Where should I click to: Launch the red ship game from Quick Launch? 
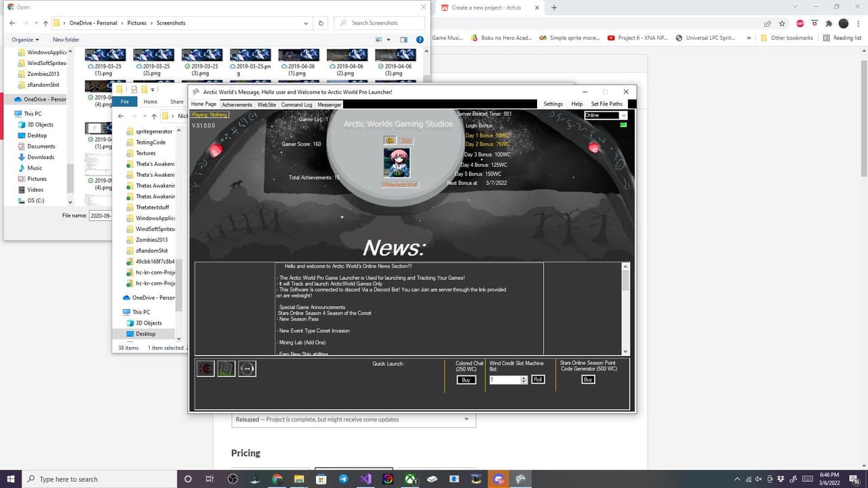[x=205, y=369]
